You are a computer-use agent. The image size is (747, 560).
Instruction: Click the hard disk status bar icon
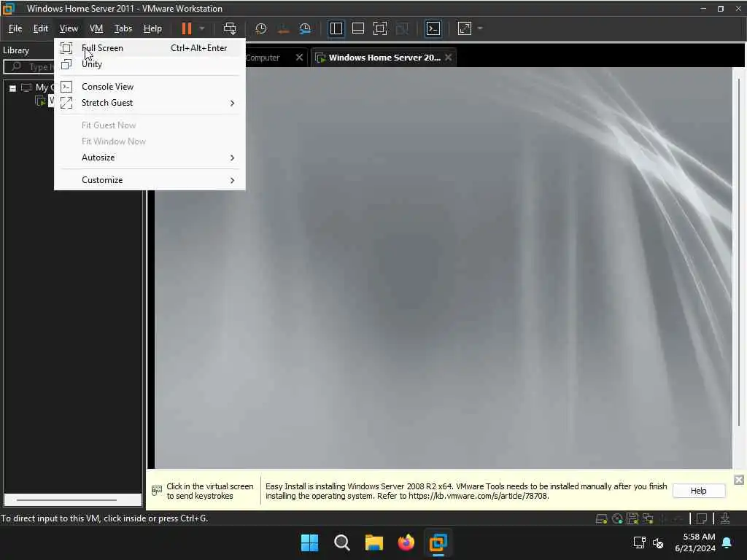[601, 518]
